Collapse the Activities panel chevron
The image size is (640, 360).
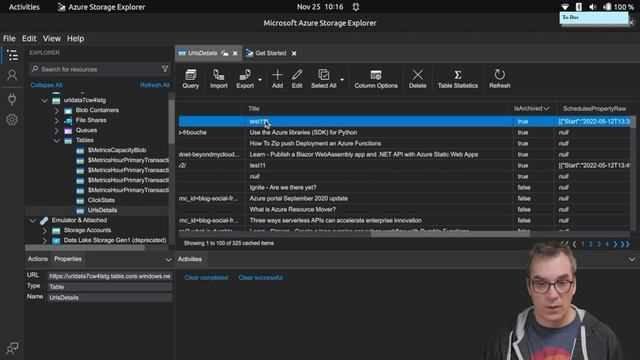[x=632, y=260]
